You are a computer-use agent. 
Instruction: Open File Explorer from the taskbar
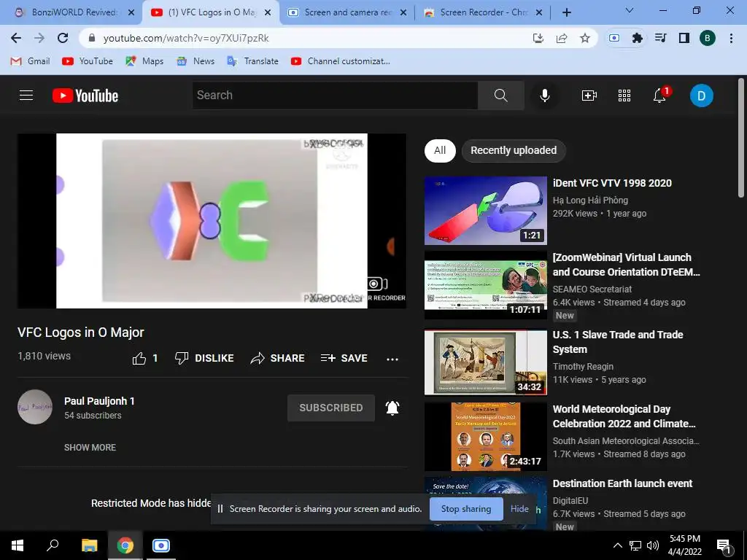point(89,545)
